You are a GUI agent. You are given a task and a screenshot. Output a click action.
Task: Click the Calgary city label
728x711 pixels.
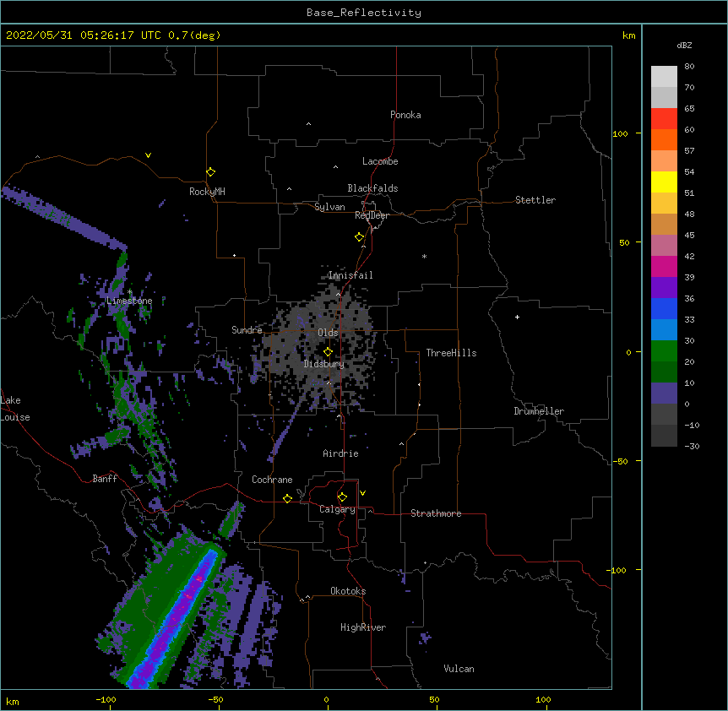(337, 509)
